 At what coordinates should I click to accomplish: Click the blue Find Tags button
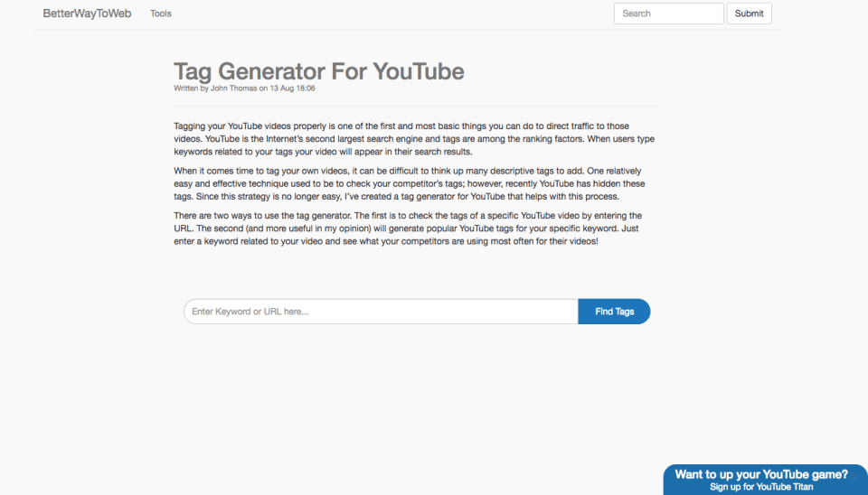click(615, 312)
